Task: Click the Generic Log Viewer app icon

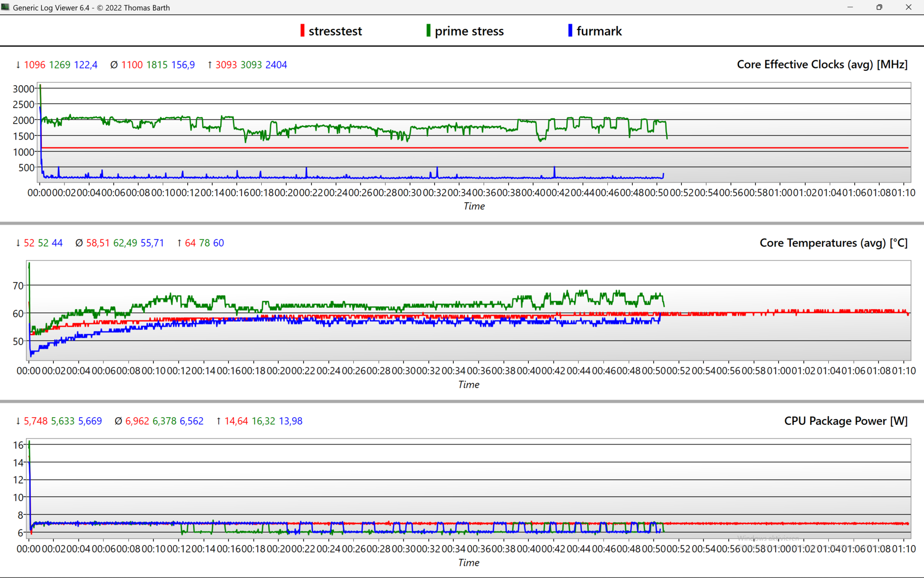Action: [x=5, y=7]
